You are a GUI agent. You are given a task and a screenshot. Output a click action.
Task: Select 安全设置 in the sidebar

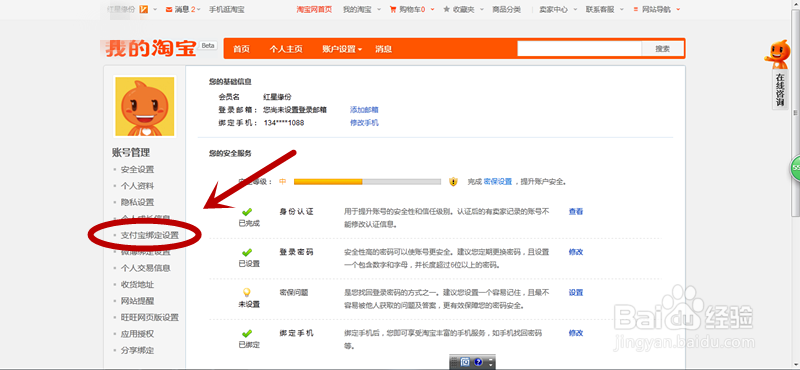tap(137, 169)
